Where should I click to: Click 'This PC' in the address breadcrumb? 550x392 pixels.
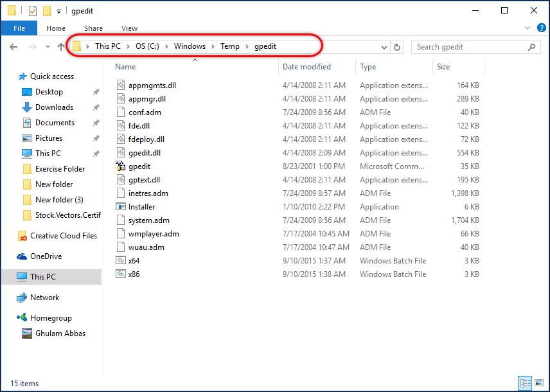(108, 46)
